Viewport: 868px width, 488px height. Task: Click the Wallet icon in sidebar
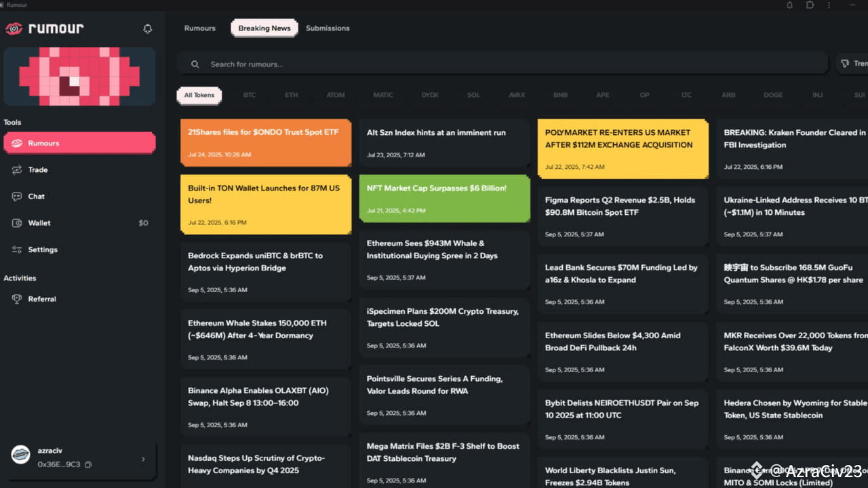[x=17, y=223]
